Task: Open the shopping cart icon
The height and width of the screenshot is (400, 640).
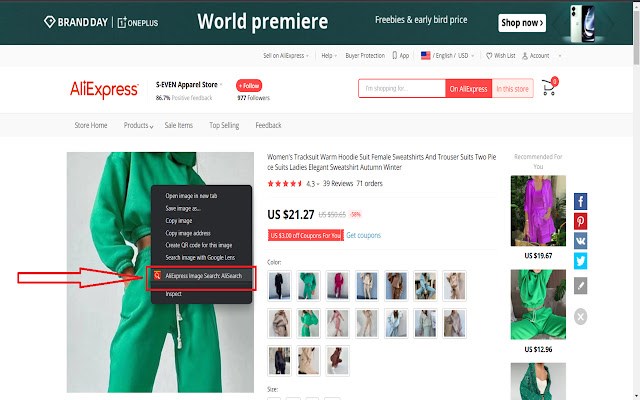Action: coord(549,87)
